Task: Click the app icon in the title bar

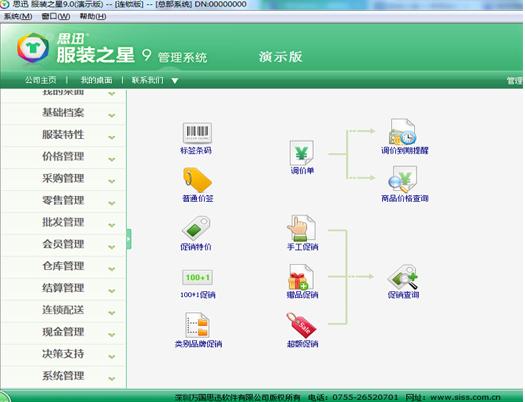Action: [4, 4]
